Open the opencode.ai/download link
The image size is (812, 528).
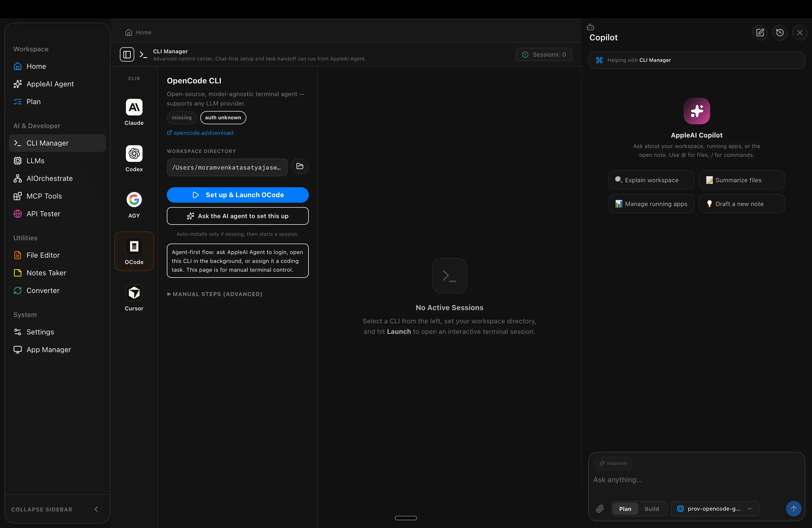coord(200,133)
